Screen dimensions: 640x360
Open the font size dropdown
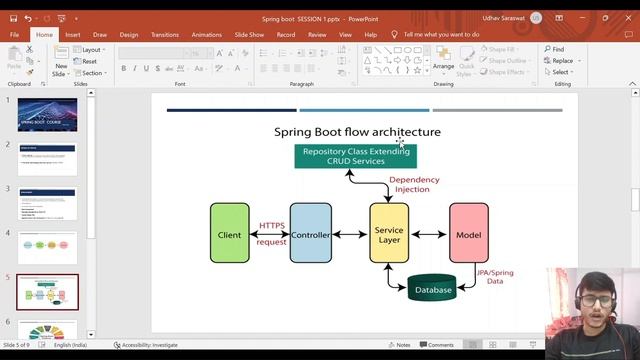tap(210, 53)
